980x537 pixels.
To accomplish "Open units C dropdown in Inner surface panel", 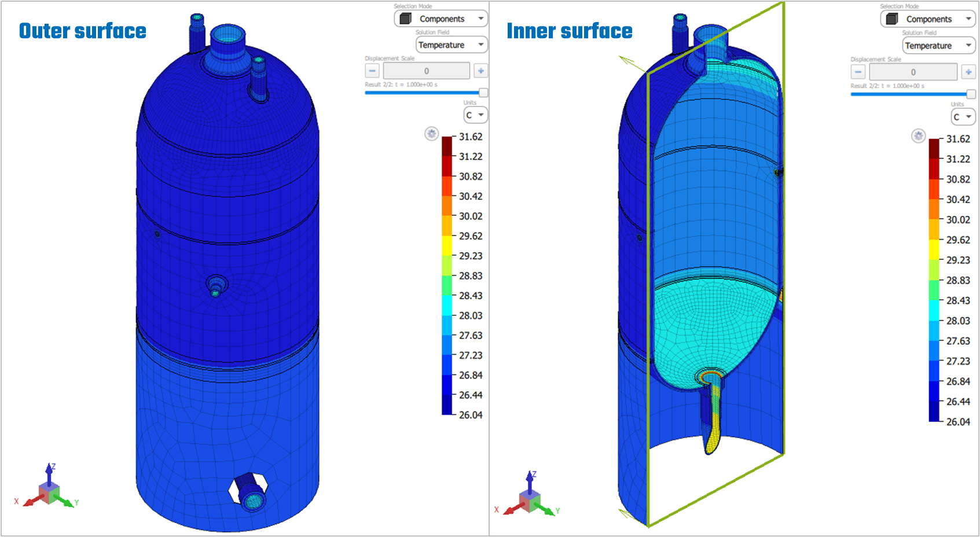I will [963, 116].
